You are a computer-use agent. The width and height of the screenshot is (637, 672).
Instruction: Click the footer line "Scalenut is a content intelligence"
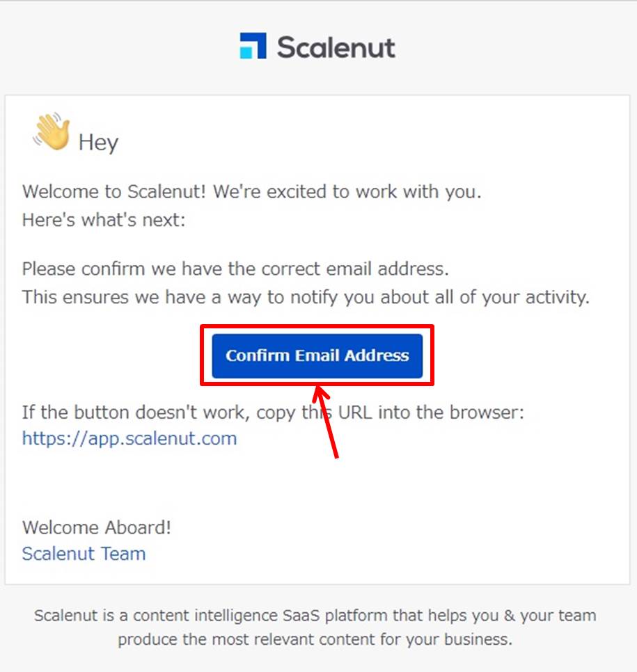tap(315, 616)
